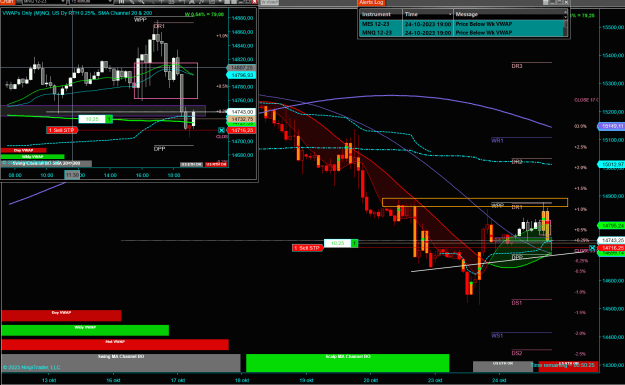Select the DS1 pivot label on main chart

(517, 303)
